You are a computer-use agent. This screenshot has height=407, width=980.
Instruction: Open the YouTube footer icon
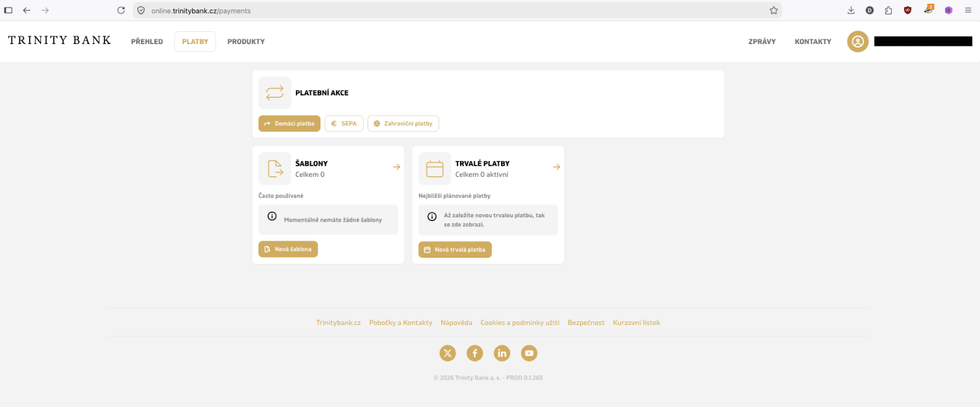[x=529, y=353]
